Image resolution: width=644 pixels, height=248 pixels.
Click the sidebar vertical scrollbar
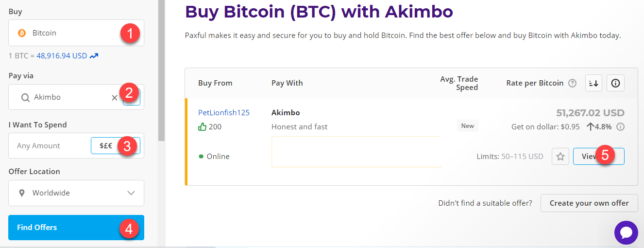point(161,71)
